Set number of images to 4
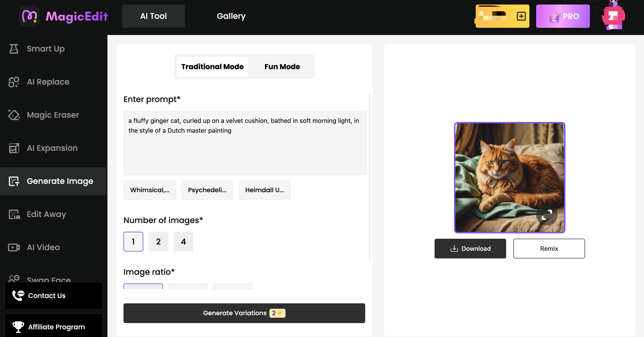Viewport: 644px width, 337px height. (183, 242)
